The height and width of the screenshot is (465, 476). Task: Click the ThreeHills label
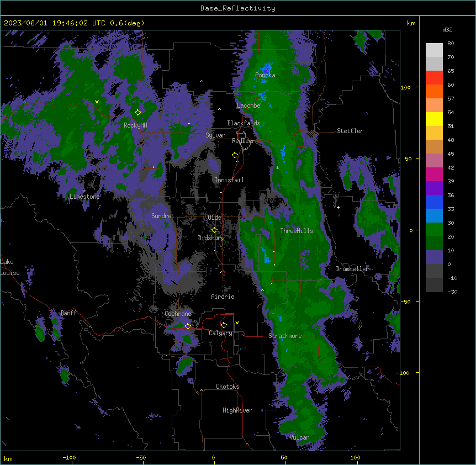click(297, 231)
